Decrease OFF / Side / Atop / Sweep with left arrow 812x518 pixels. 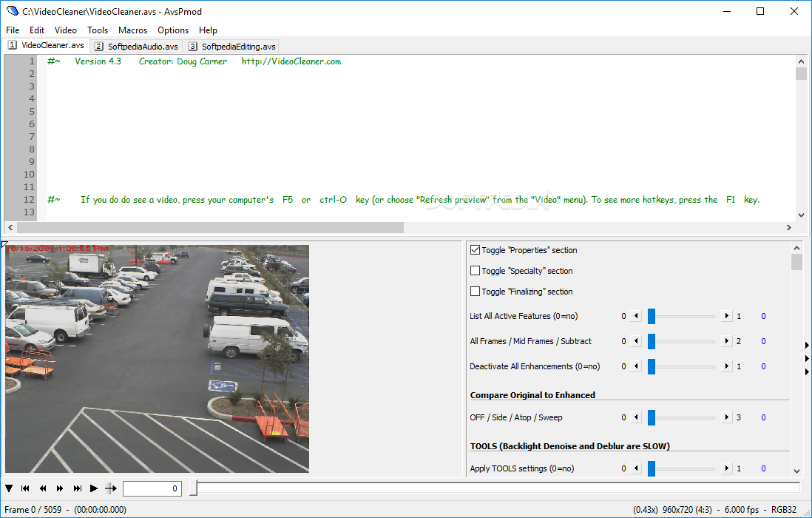pos(637,417)
